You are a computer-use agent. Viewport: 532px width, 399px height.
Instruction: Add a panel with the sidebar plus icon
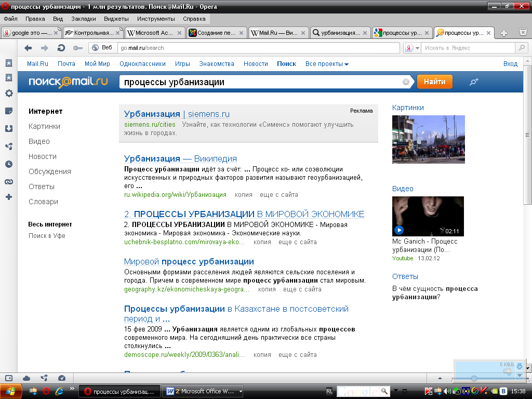pos(9,197)
